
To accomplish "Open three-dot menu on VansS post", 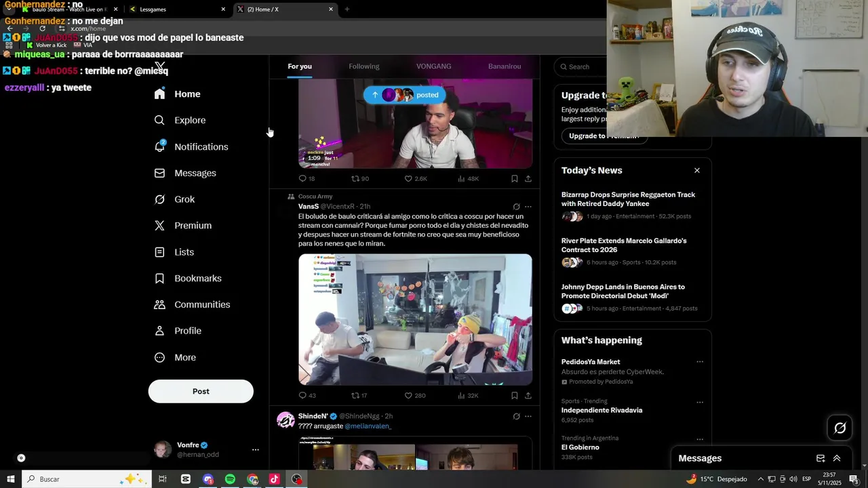I will coord(528,207).
